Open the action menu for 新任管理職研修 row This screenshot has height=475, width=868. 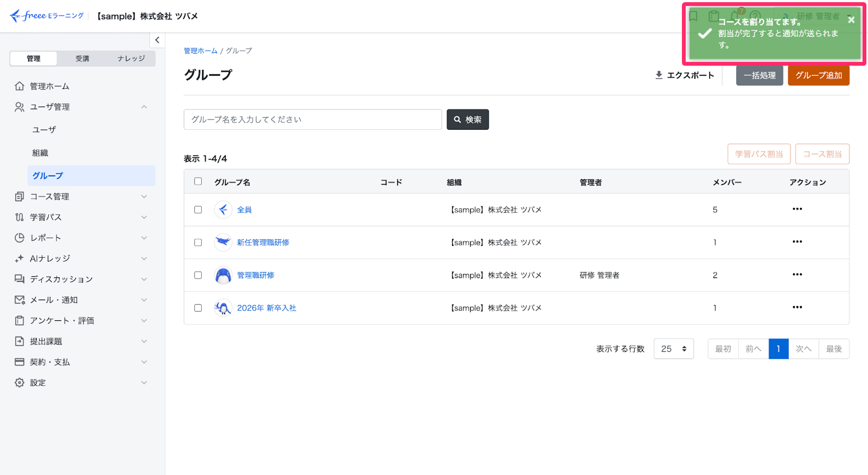pyautogui.click(x=797, y=242)
